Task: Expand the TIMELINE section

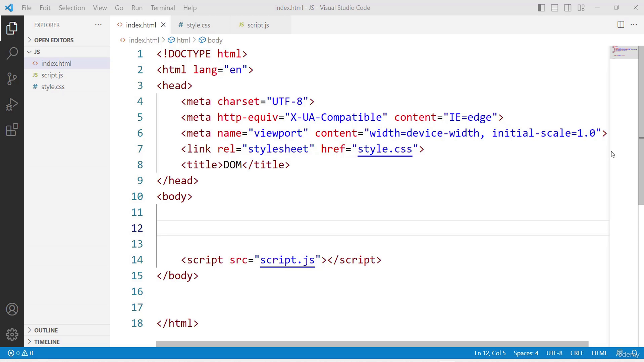Action: 67,342
